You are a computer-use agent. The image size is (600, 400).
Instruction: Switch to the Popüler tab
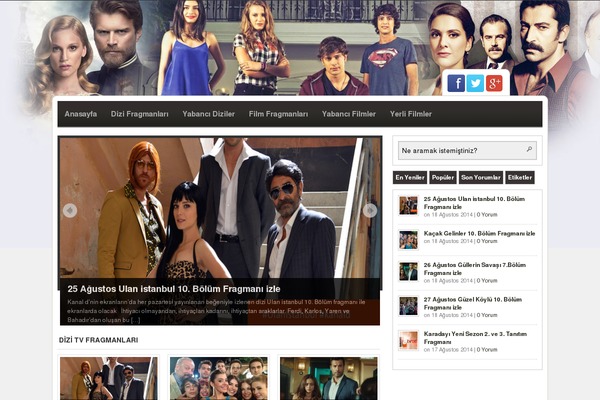click(443, 178)
